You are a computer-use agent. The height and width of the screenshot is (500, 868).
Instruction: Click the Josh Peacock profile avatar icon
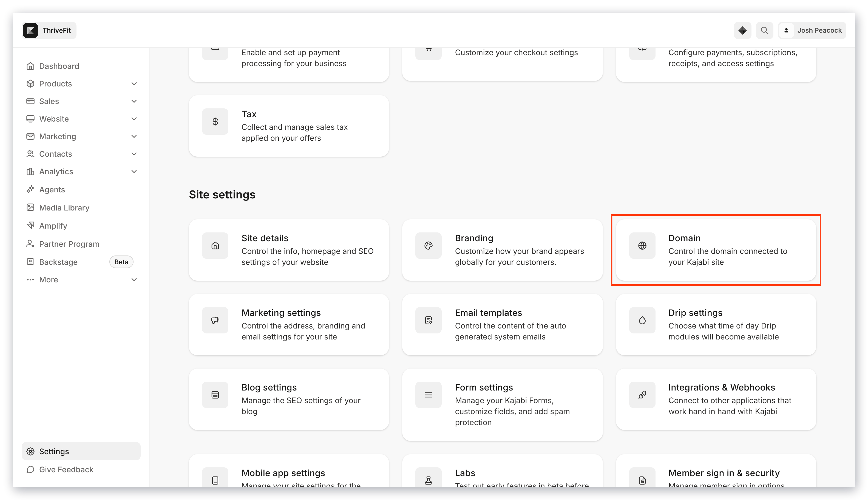point(786,30)
